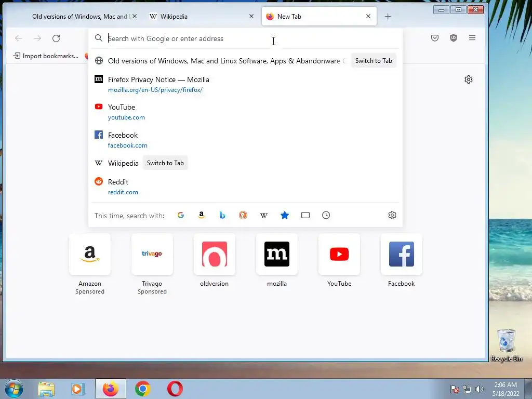
Task: Close the Old versions of Windows tab
Action: [135, 16]
